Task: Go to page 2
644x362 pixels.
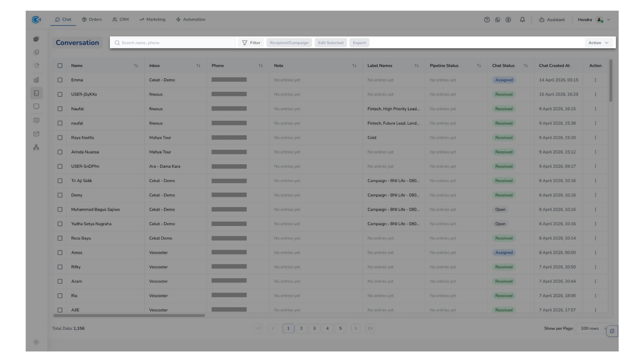Action: click(x=301, y=329)
